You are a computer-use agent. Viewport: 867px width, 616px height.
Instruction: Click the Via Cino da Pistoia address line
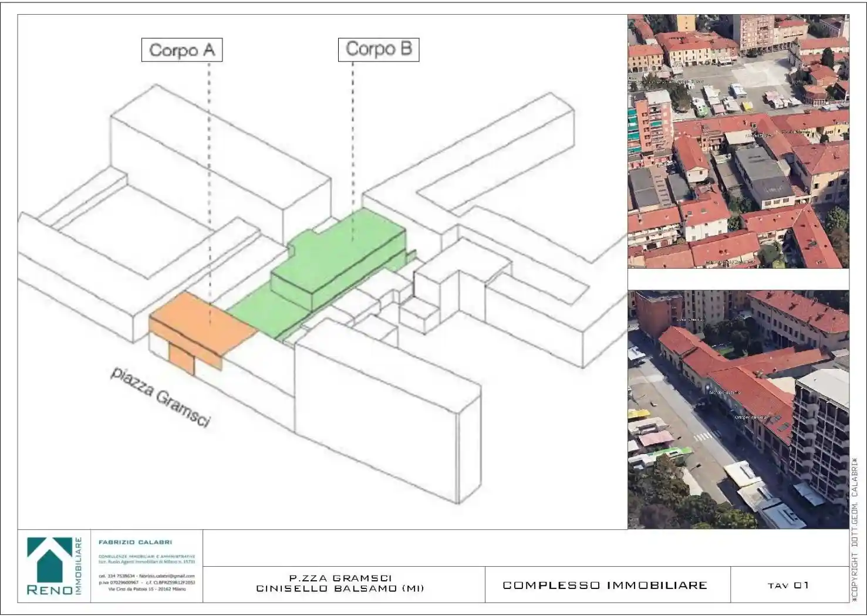click(147, 589)
